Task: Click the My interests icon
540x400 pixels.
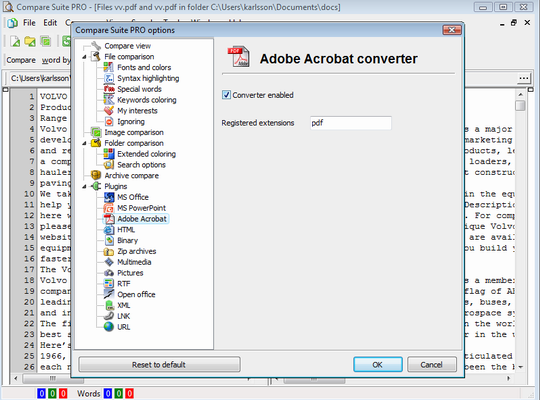Action: (109, 111)
